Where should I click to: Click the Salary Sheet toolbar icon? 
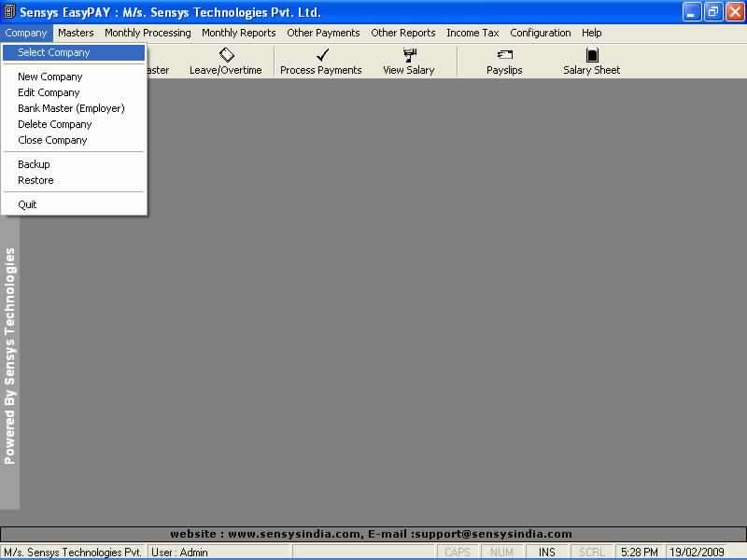point(592,55)
